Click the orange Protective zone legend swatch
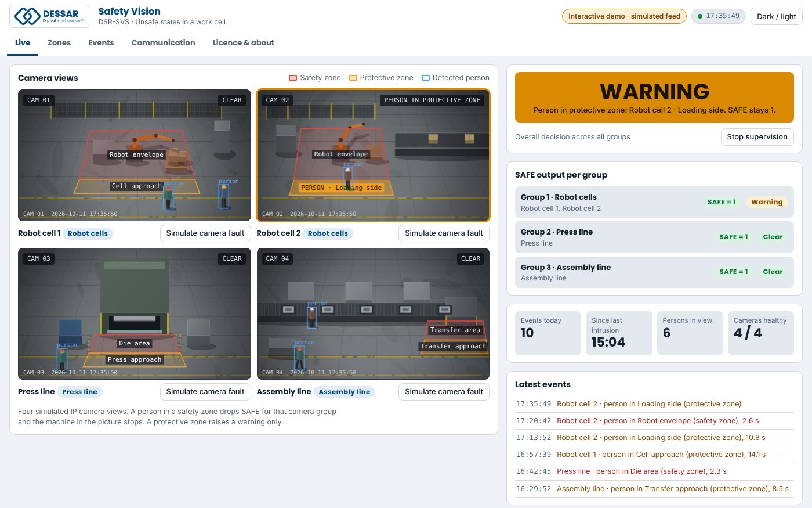The height and width of the screenshot is (508, 812). click(x=353, y=78)
